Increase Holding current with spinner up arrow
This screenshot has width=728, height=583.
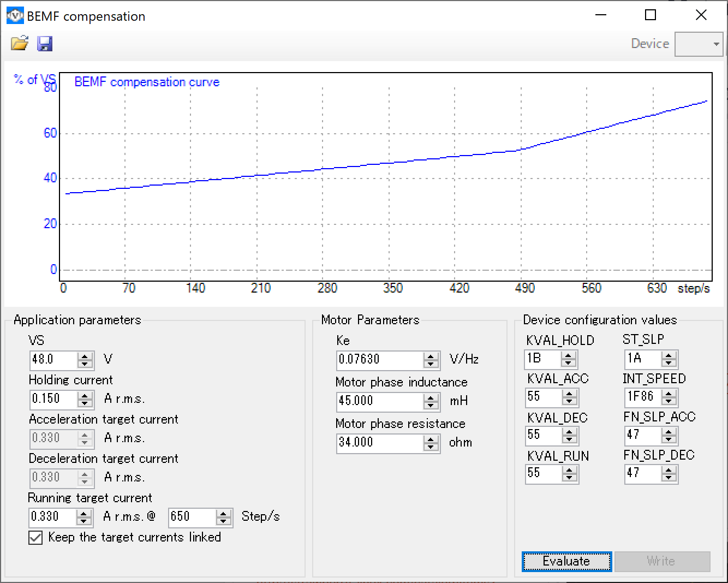point(85,395)
